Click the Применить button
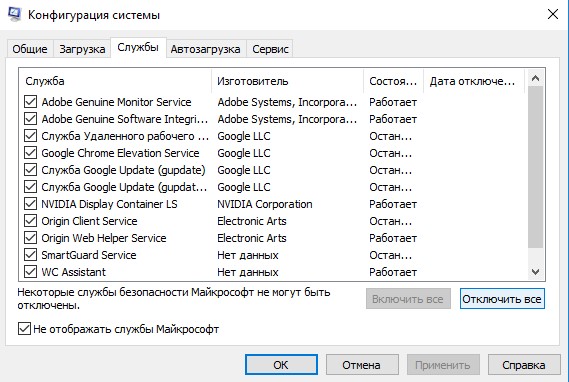Screen dimensions: 569x382 pos(443,365)
